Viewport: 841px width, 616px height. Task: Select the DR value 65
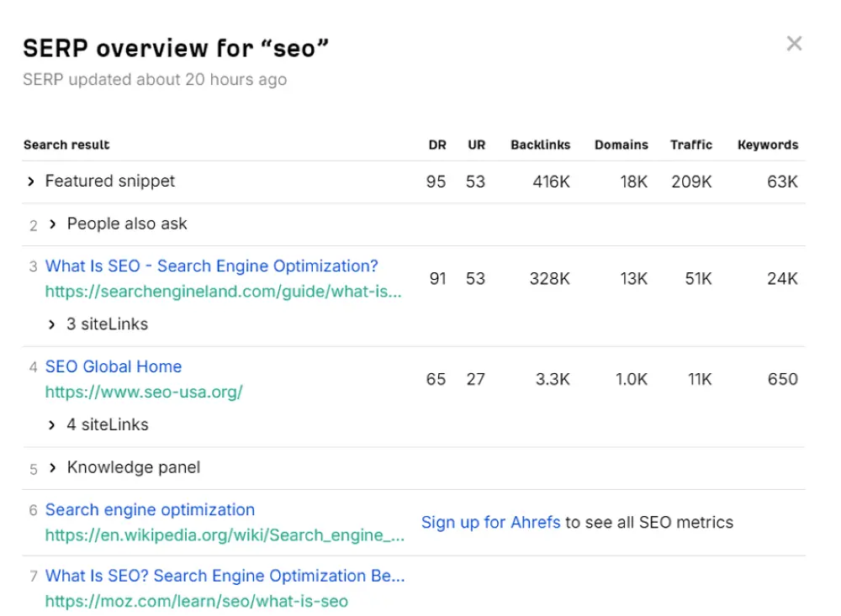(436, 380)
